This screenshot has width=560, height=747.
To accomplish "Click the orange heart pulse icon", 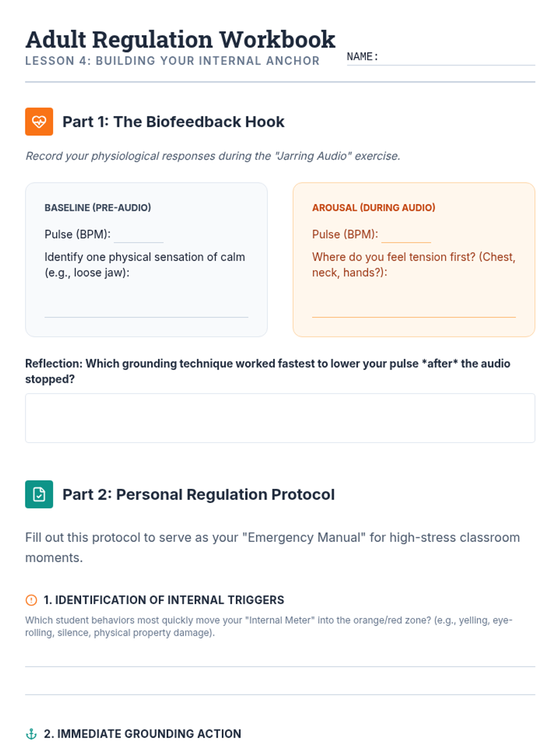I will 39,121.
